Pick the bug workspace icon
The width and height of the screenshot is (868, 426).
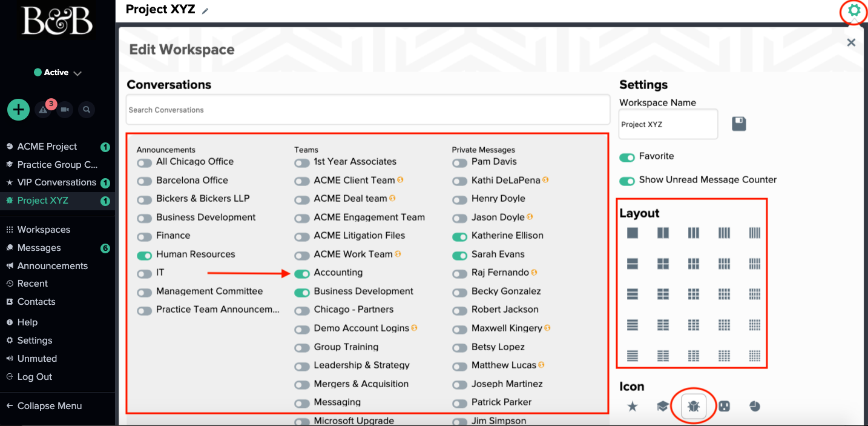point(694,407)
